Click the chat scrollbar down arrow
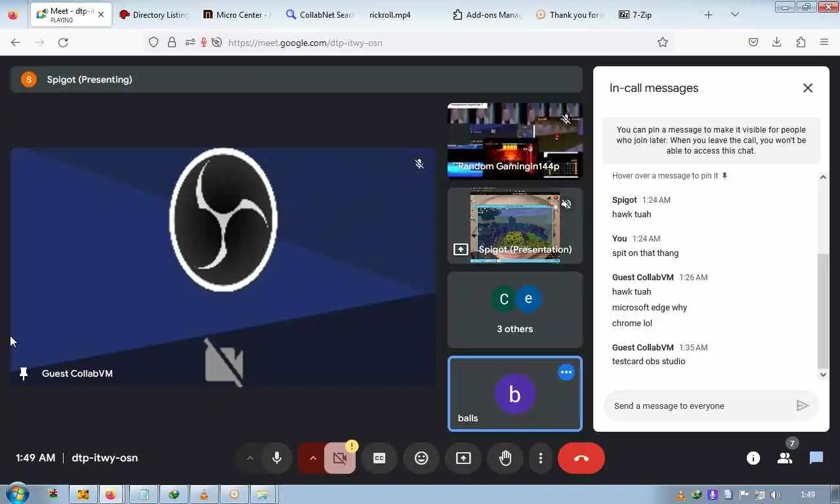The image size is (840, 504). (x=824, y=374)
